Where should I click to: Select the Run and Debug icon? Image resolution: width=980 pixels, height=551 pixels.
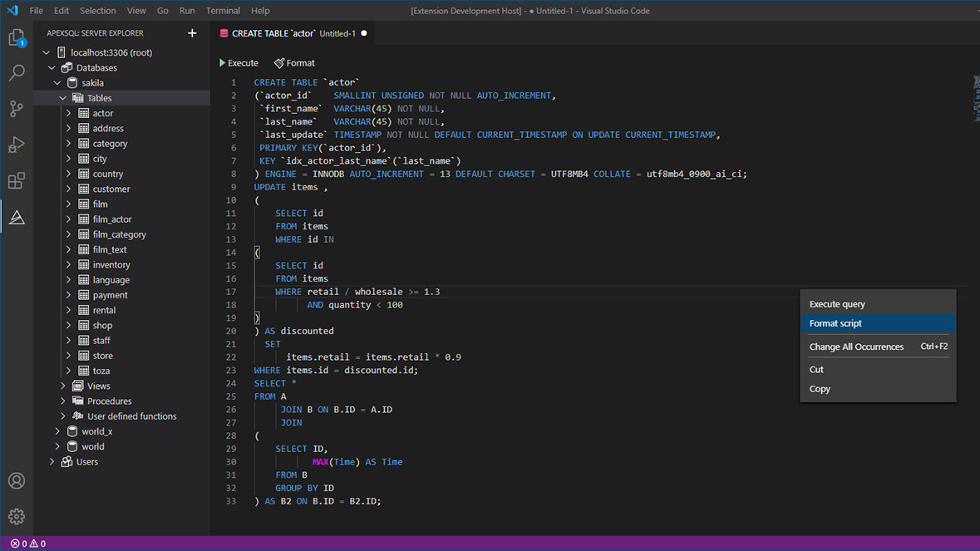(x=17, y=145)
